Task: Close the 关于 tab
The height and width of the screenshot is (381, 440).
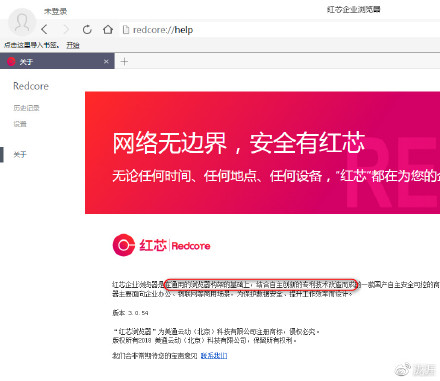Action: coord(106,61)
